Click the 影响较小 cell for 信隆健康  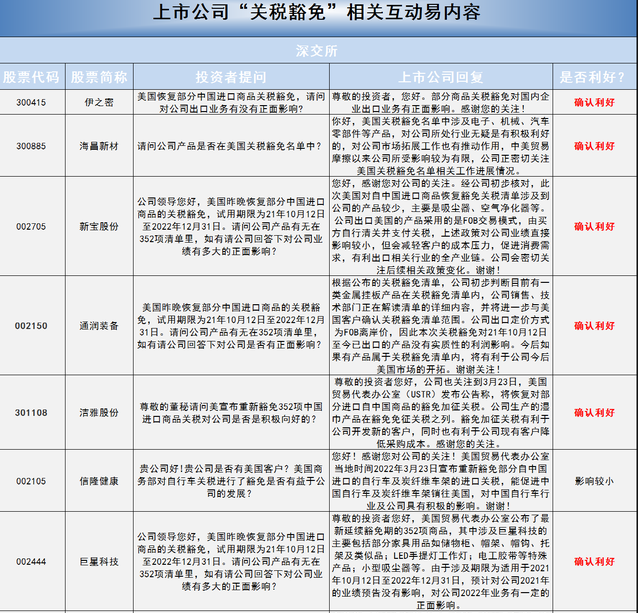point(595,481)
